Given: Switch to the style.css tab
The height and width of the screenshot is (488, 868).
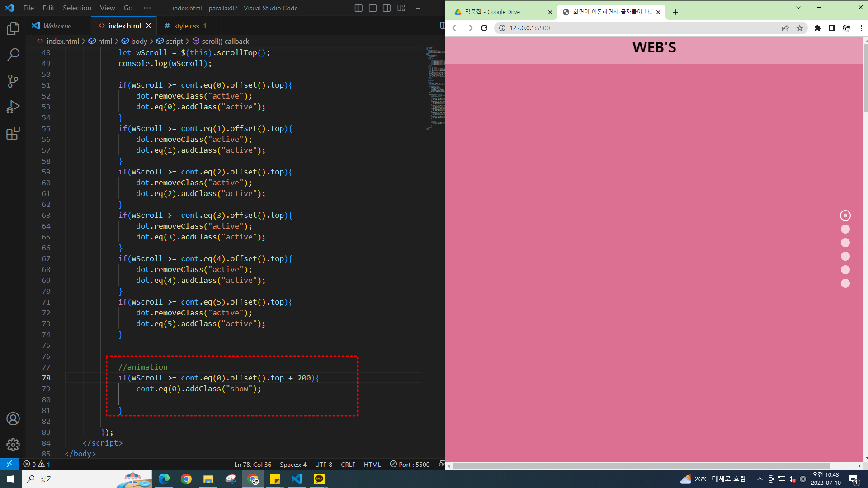Looking at the screenshot, I should 186,26.
